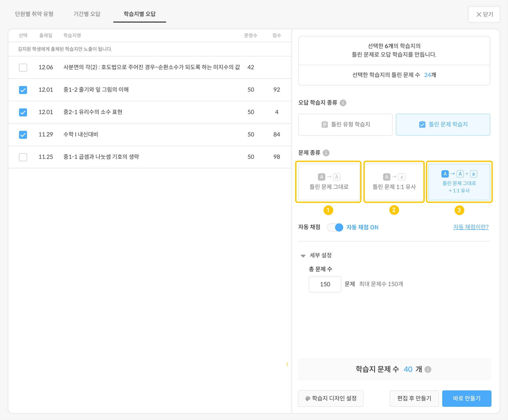508x420 pixels.
Task: Choose 틀린 문제 그대로 + 1:1 유사 option
Action: click(x=459, y=182)
